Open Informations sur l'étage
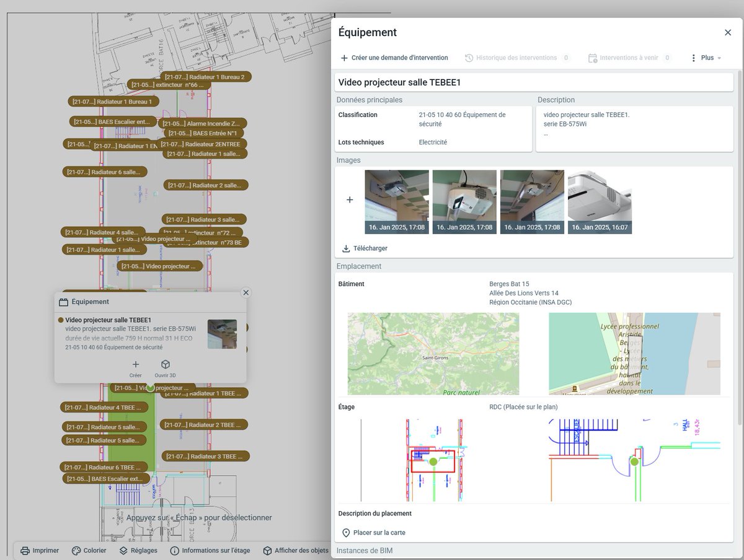 tap(210, 550)
